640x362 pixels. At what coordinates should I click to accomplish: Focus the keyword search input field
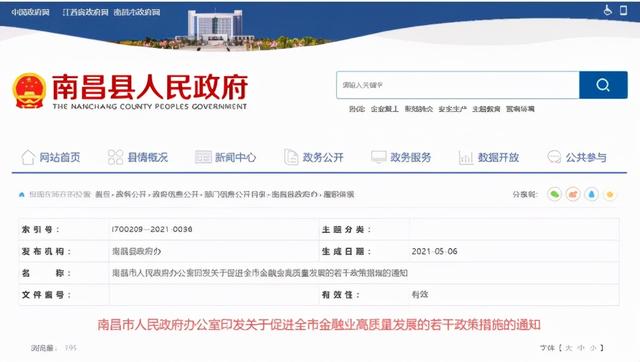tap(458, 85)
